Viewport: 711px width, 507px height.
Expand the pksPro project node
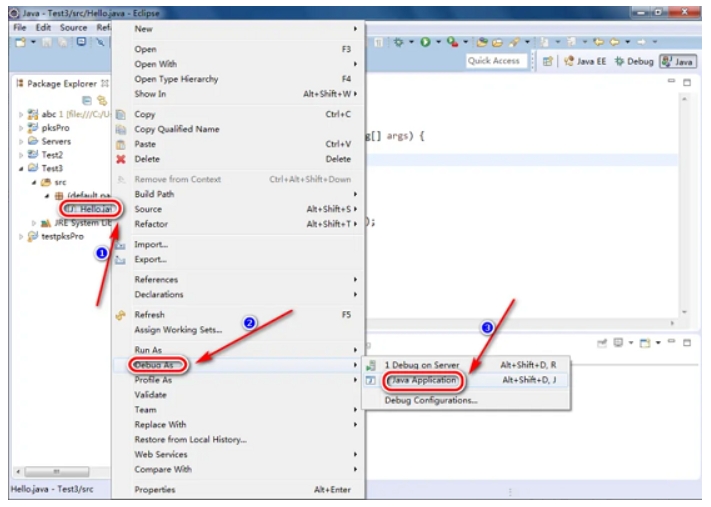click(22, 128)
